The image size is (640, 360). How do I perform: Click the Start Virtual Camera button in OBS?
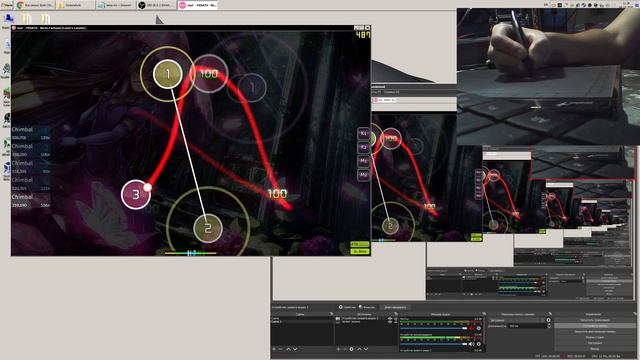pos(595,331)
